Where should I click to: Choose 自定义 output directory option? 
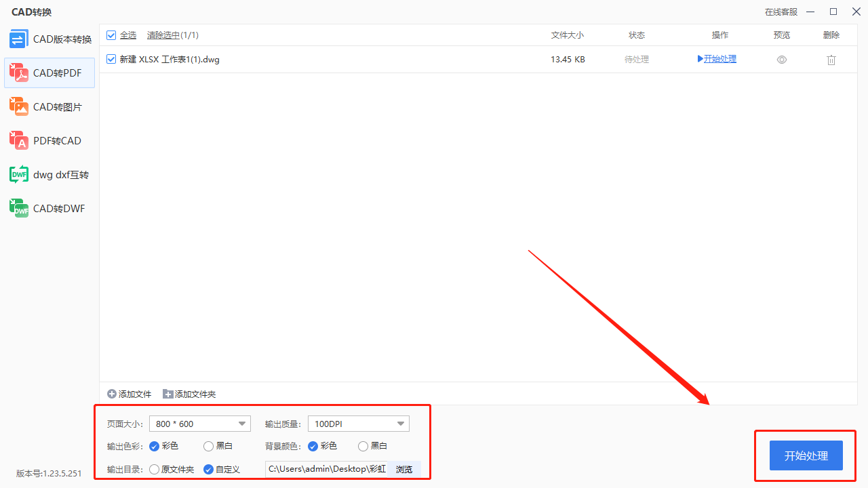pos(208,469)
